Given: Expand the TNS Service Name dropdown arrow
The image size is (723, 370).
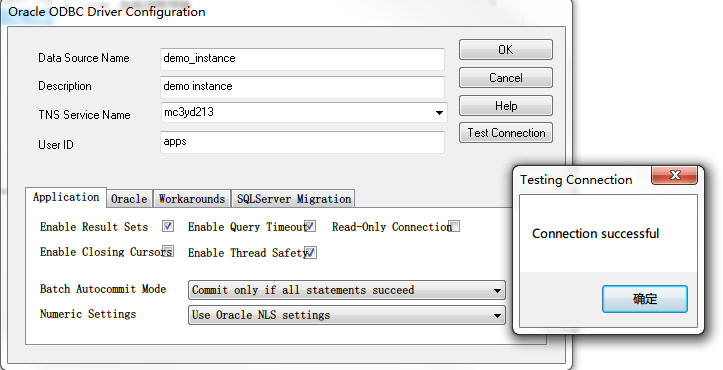Looking at the screenshot, I should coord(439,113).
